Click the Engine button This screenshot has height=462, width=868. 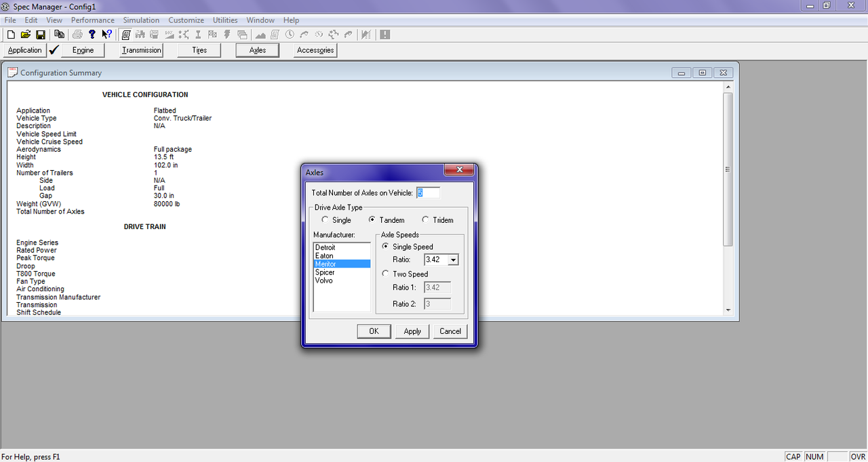tap(83, 50)
